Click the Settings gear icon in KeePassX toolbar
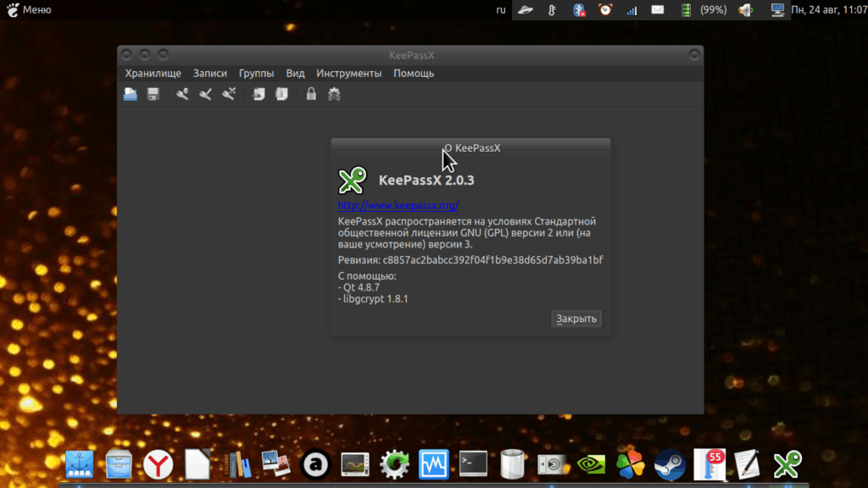The width and height of the screenshot is (868, 488). pyautogui.click(x=334, y=94)
